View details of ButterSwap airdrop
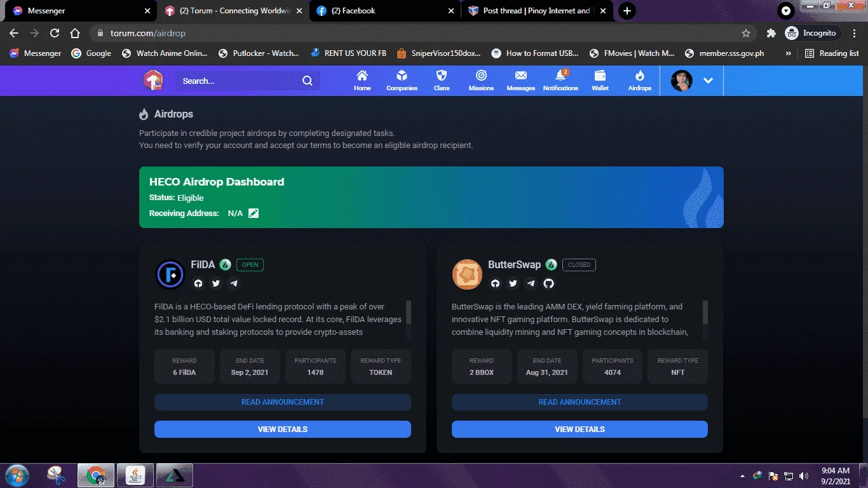Screen dimensions: 868x488 [580, 430]
